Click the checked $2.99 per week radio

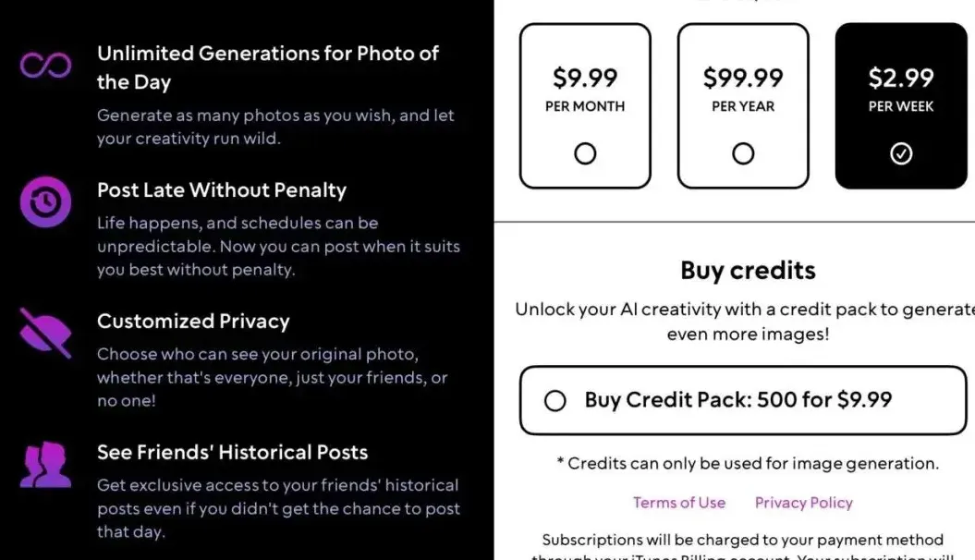point(901,154)
